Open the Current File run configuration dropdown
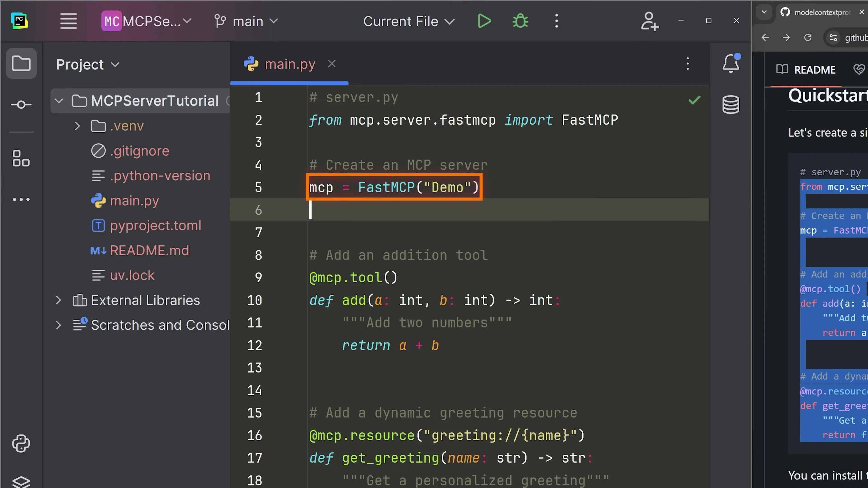 [409, 21]
